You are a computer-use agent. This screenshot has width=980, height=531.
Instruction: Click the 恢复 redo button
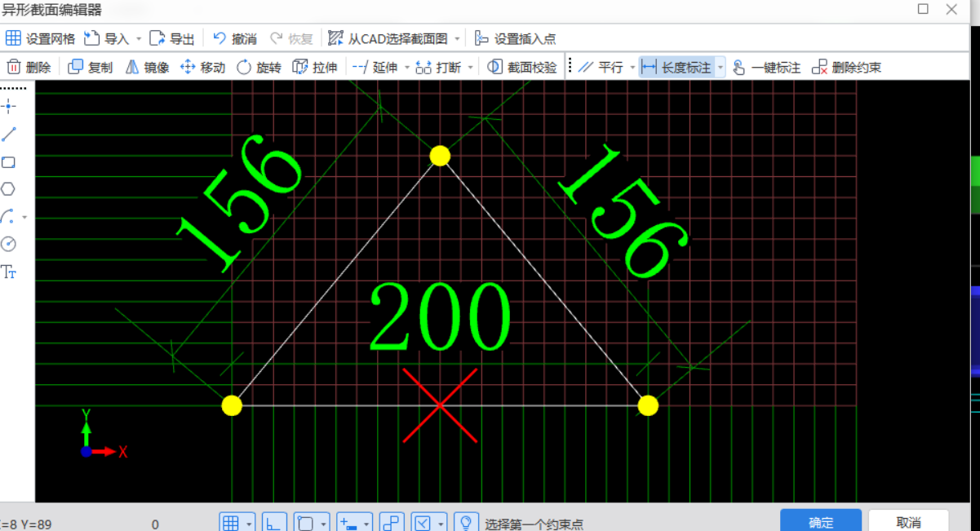[291, 38]
